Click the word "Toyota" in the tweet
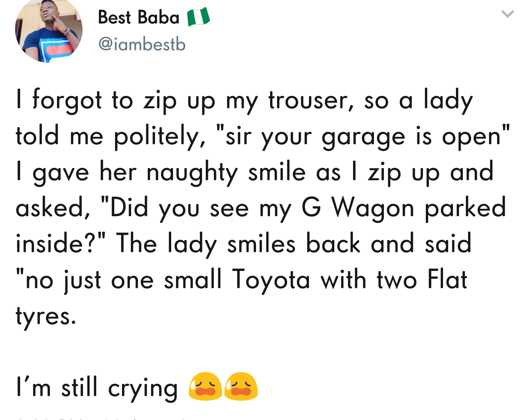This screenshot has width=529, height=420. 271,279
